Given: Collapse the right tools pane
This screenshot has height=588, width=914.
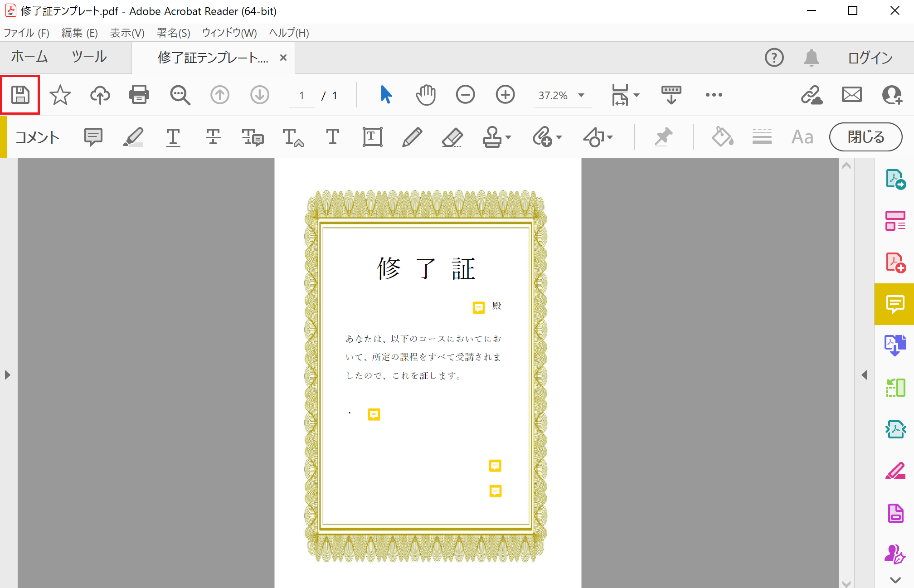Looking at the screenshot, I should tap(864, 375).
